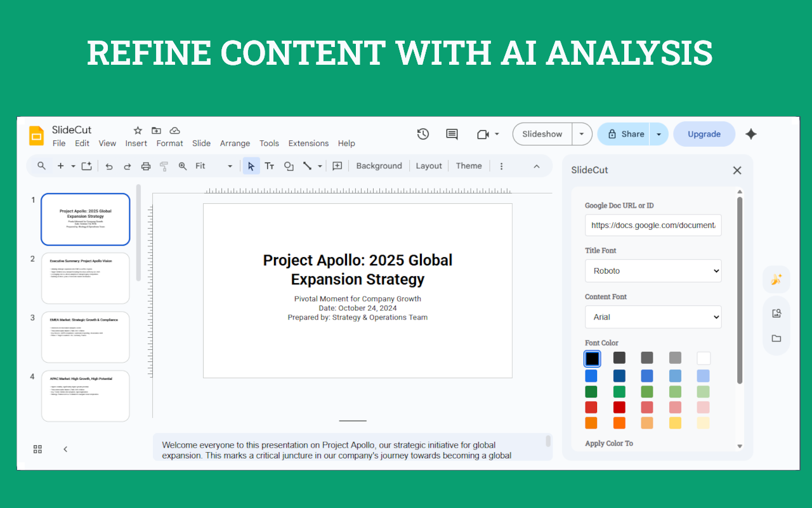812x508 pixels.
Task: Star the SlideCut presentation
Action: [x=138, y=130]
